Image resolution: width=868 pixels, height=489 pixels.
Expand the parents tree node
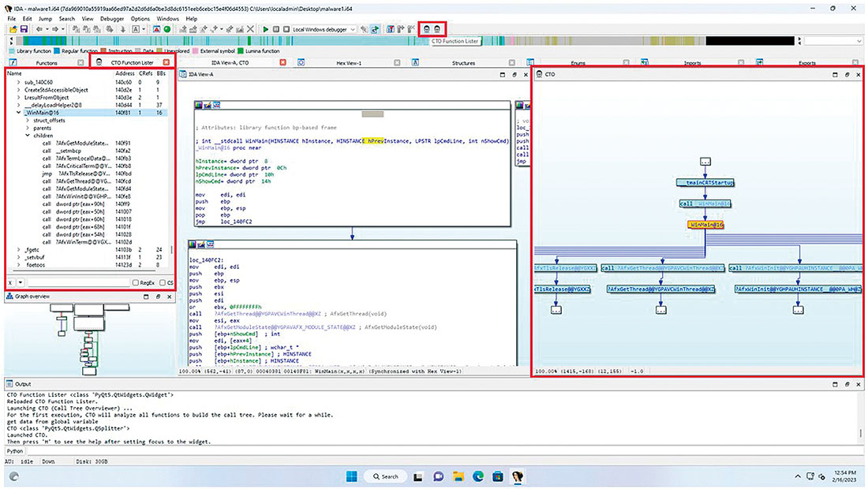(x=28, y=128)
